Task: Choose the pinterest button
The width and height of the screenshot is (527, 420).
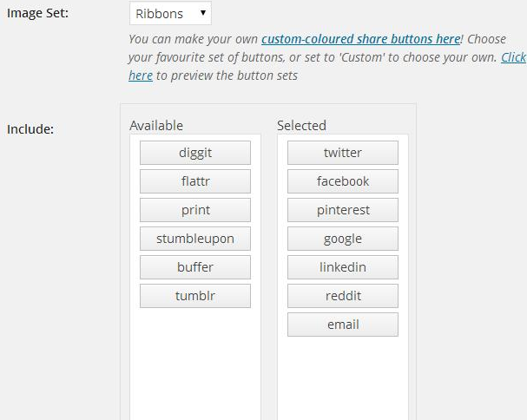Action: (343, 210)
